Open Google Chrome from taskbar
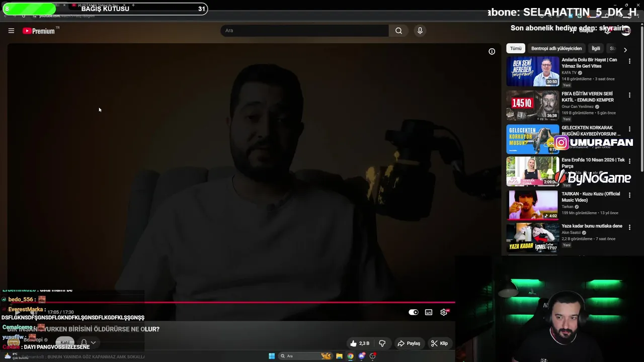The width and height of the screenshot is (644, 362). [x=350, y=356]
